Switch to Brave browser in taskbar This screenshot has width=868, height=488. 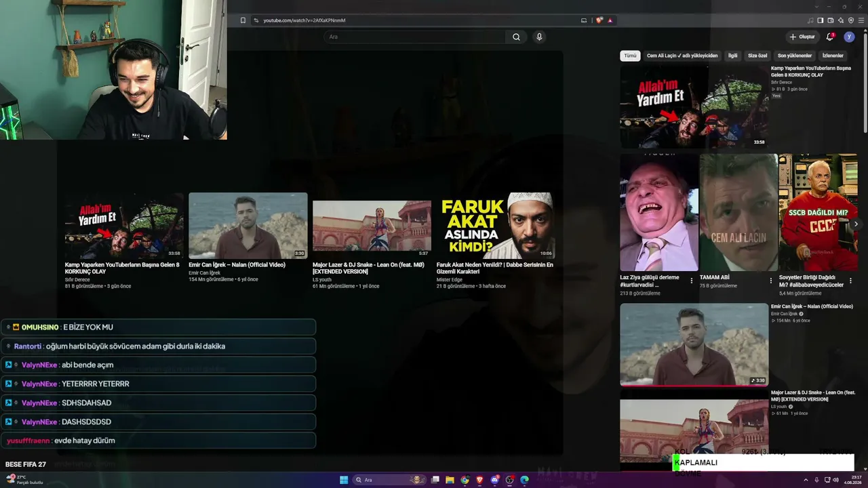479,480
